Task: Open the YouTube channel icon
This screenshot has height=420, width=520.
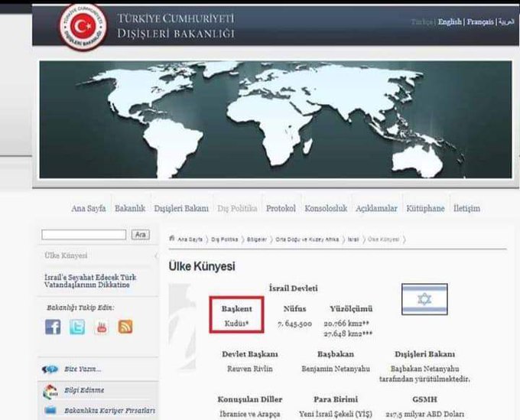Action: coord(101,327)
